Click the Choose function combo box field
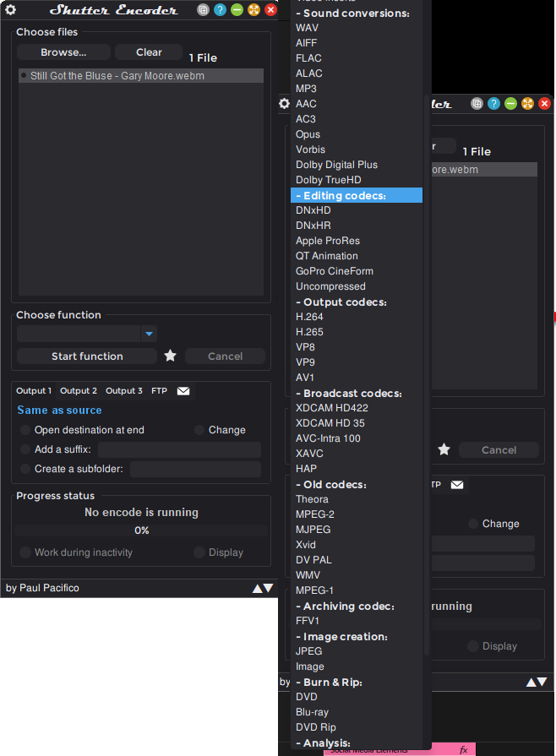The height and width of the screenshot is (756, 556). pos(79,334)
